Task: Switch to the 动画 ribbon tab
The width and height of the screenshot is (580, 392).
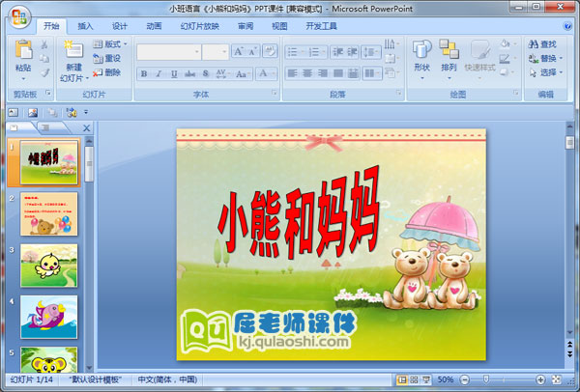Action: pyautogui.click(x=154, y=26)
